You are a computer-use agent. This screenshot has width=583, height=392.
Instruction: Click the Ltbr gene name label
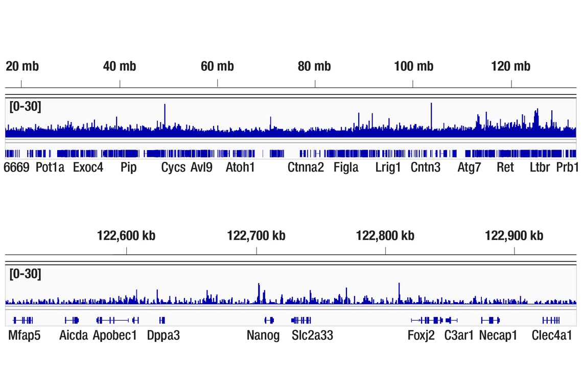(540, 167)
